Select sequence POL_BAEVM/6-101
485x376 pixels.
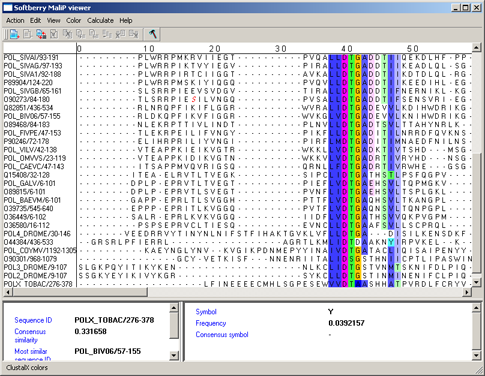pyautogui.click(x=32, y=200)
